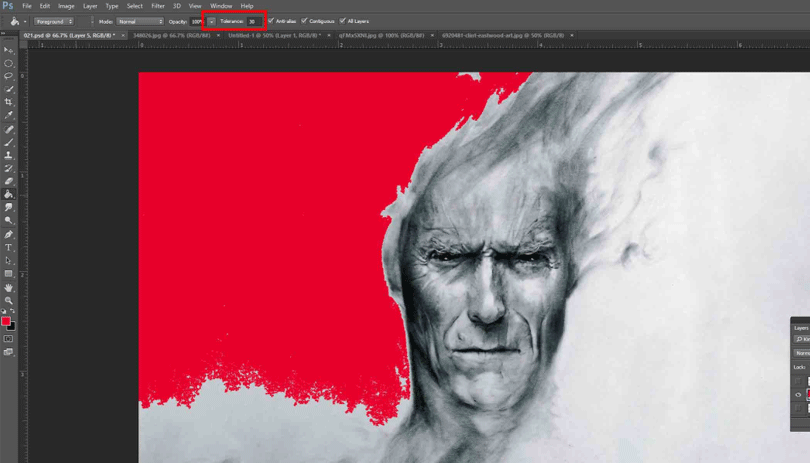This screenshot has width=810, height=463.
Task: Select the Paint Bucket tool in toolbox
Action: click(9, 194)
